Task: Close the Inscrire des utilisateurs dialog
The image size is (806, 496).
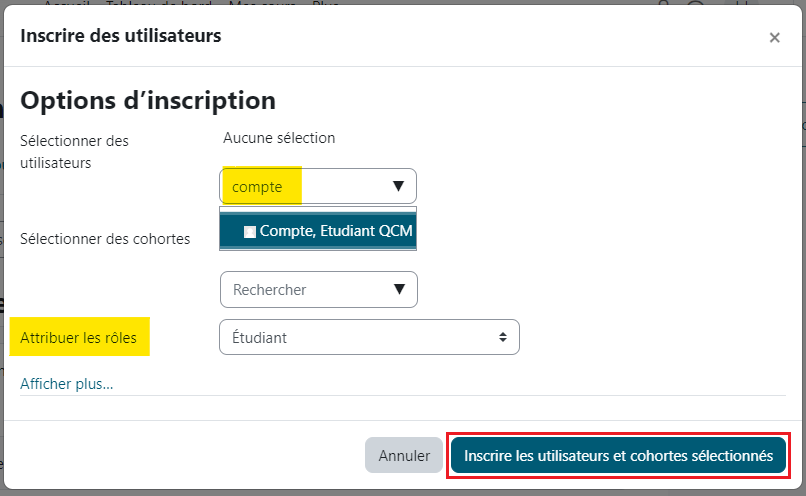Action: [774, 38]
